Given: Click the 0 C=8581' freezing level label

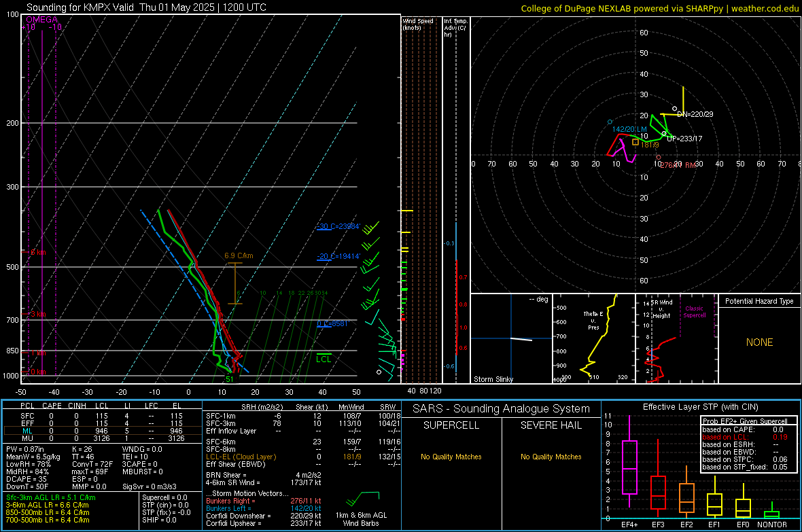Looking at the screenshot, I should [x=332, y=323].
